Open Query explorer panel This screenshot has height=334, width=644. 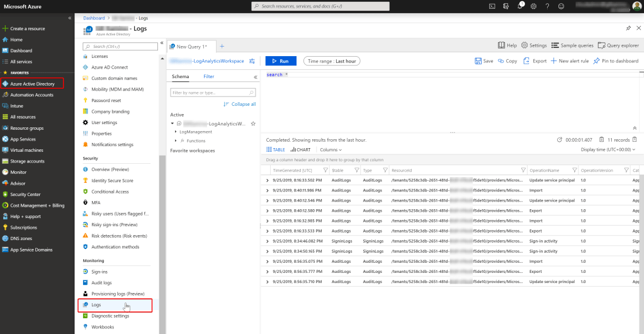(618, 45)
